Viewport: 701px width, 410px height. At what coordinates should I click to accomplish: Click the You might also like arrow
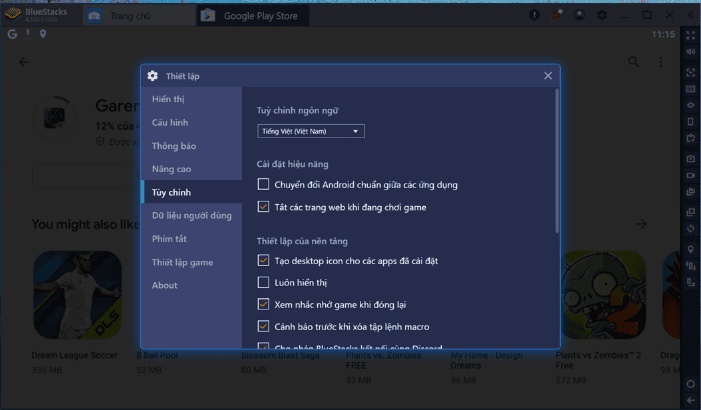pyautogui.click(x=642, y=224)
